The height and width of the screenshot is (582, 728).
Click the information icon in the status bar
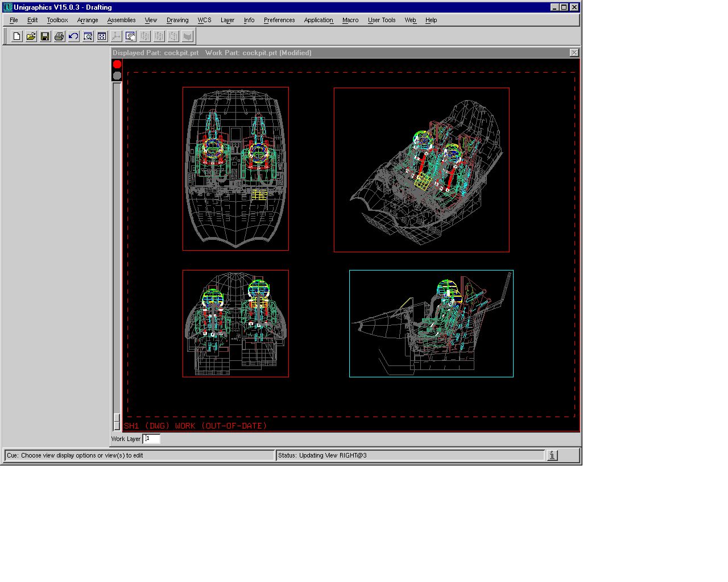552,455
